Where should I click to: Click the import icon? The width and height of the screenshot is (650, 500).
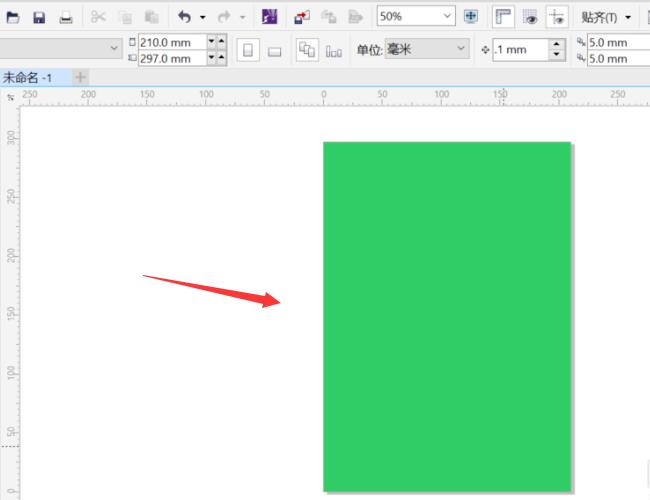[x=302, y=17]
